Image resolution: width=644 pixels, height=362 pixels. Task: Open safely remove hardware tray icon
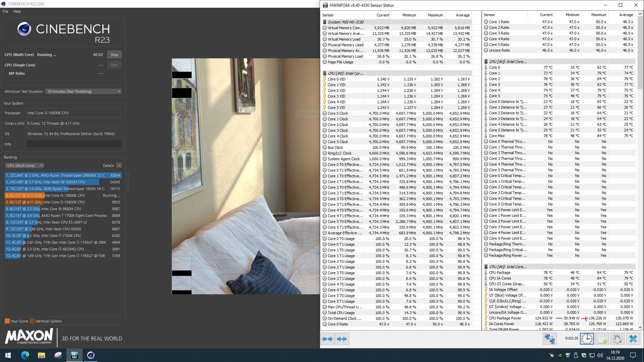pyautogui.click(x=576, y=355)
